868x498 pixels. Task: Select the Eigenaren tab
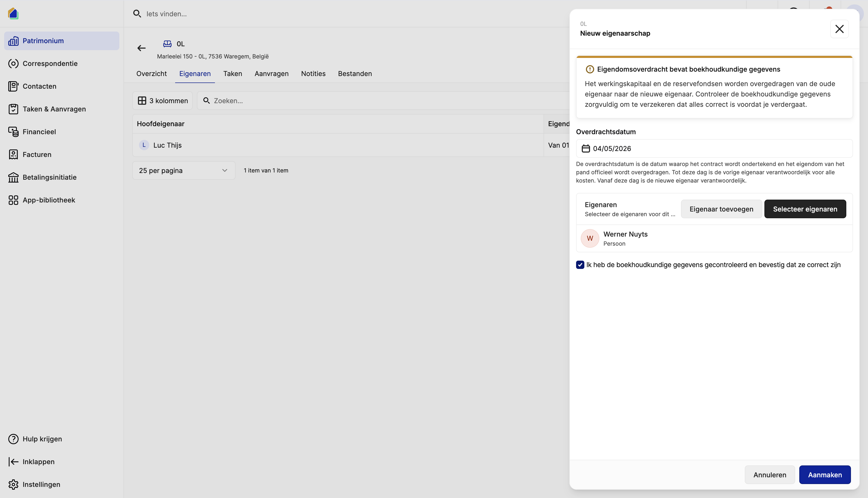195,73
